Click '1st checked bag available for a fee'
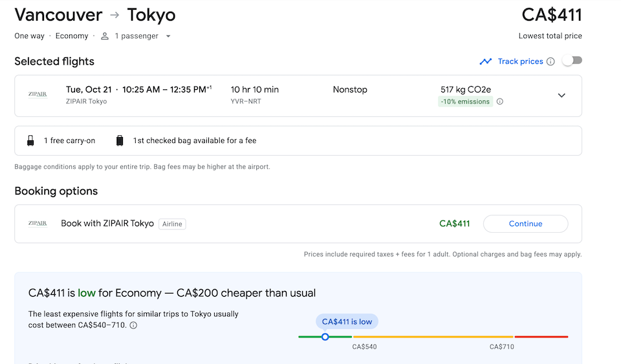This screenshot has width=621, height=364. pyautogui.click(x=195, y=140)
